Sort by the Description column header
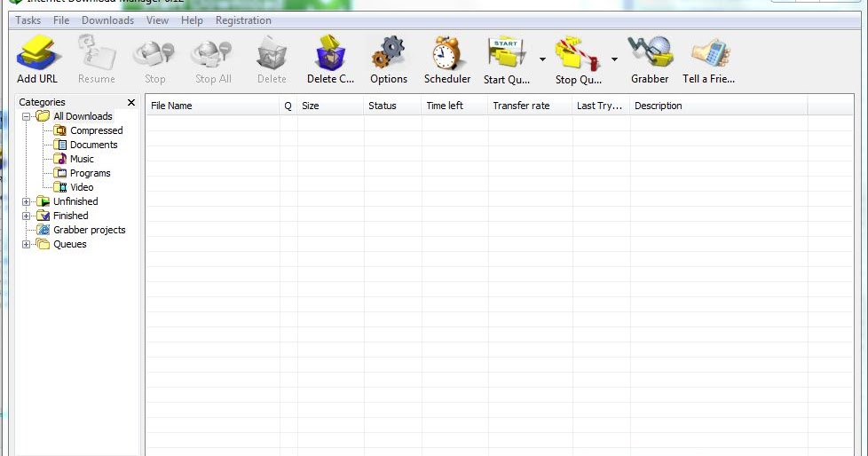The height and width of the screenshot is (456, 868). 719,106
